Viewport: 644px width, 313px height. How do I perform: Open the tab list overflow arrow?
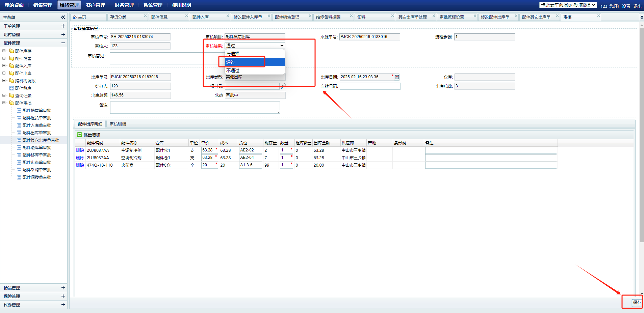(x=641, y=17)
